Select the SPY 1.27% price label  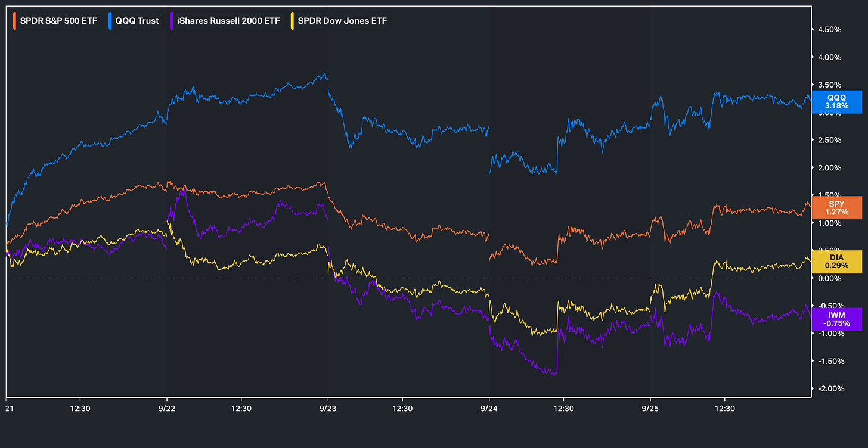pos(837,207)
